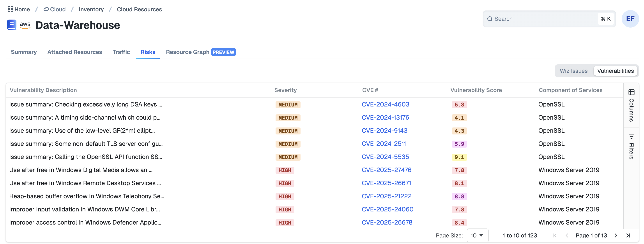Select 'Improper input validation in Windows DWM' row
The image size is (644, 244).
[85, 209]
